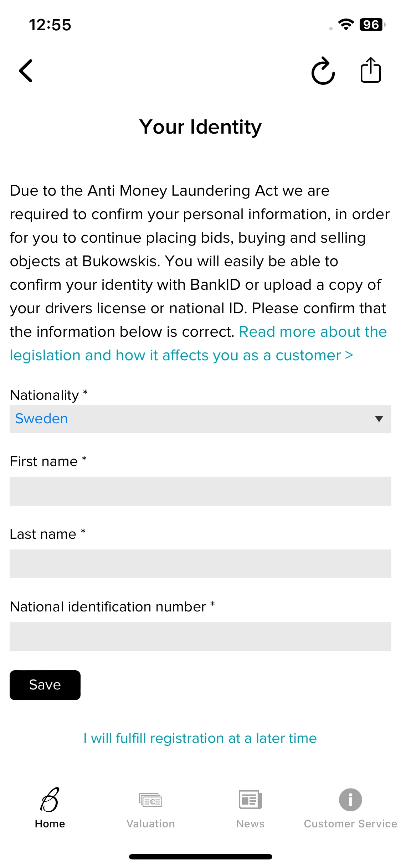Screen dimensions: 401x868
Task: Save the identity form
Action: pos(45,685)
